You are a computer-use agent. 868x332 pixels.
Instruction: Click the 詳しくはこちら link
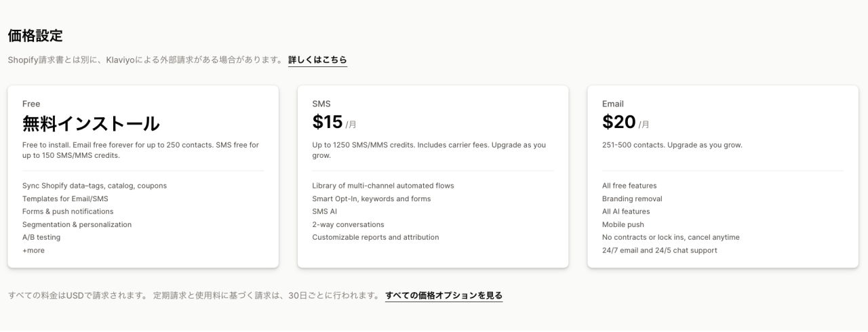[317, 60]
